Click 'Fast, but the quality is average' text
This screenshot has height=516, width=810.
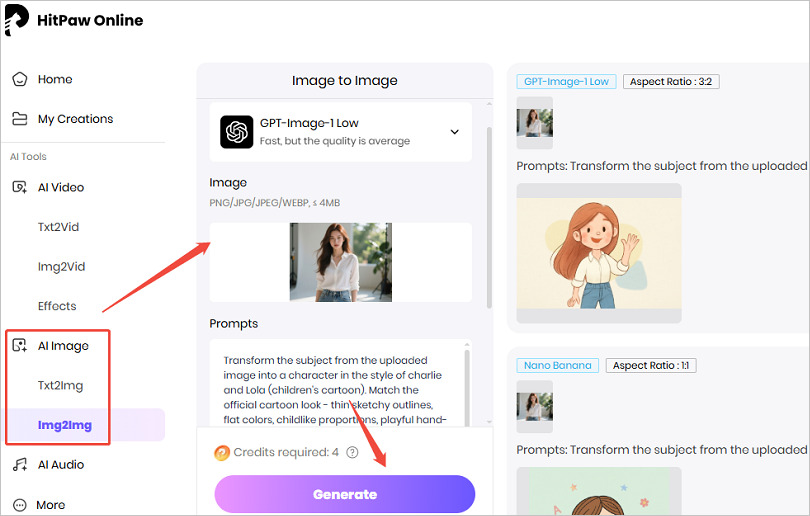click(x=335, y=141)
